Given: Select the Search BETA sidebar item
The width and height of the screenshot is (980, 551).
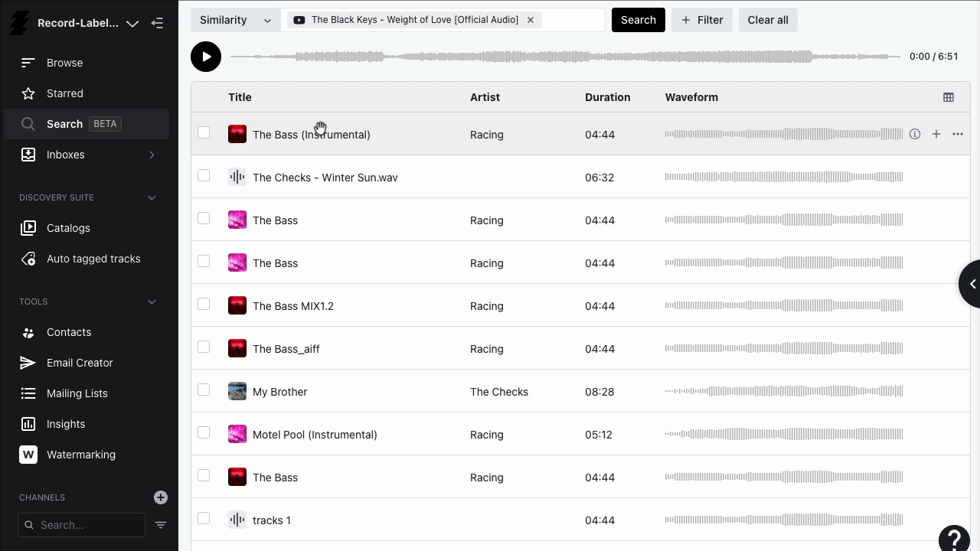Looking at the screenshot, I should click(x=87, y=124).
